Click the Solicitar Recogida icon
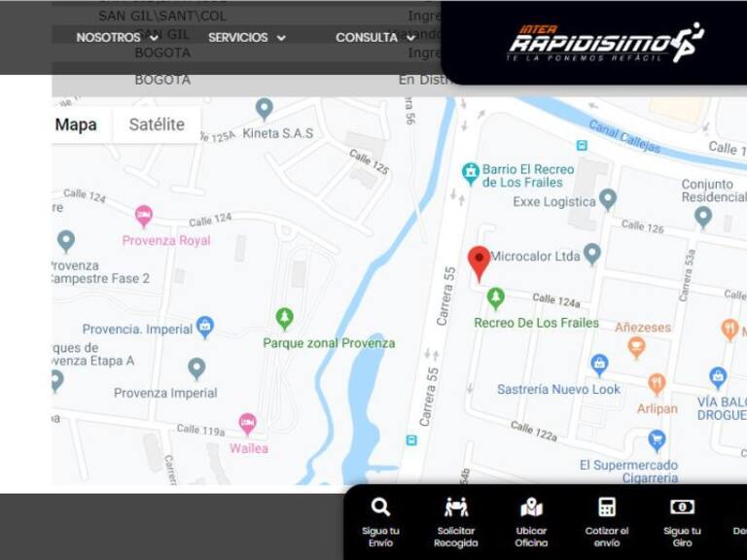This screenshot has width=747, height=560. pyautogui.click(x=456, y=507)
